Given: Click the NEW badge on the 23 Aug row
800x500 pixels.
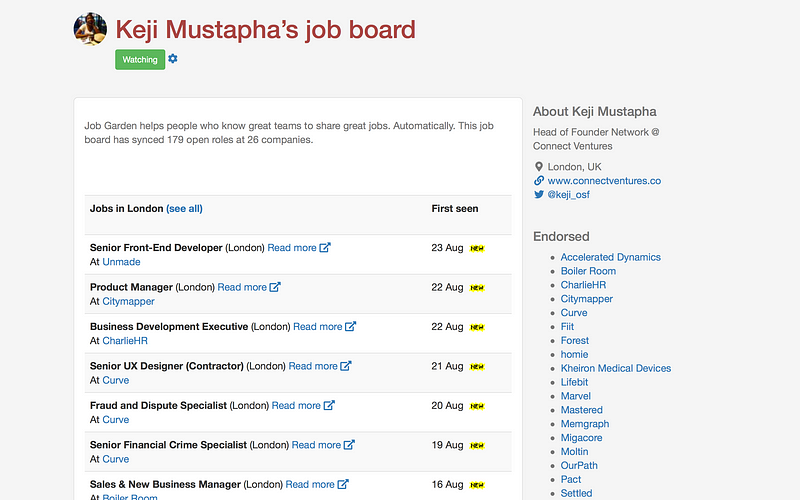Looking at the screenshot, I should (x=477, y=248).
